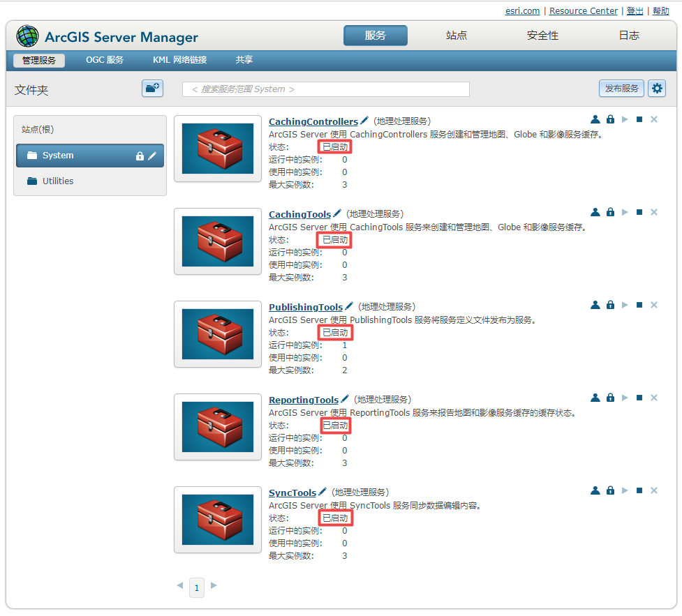This screenshot has width=682, height=616.
Task: Delete the CachingControllers service with X icon
Action: (653, 119)
